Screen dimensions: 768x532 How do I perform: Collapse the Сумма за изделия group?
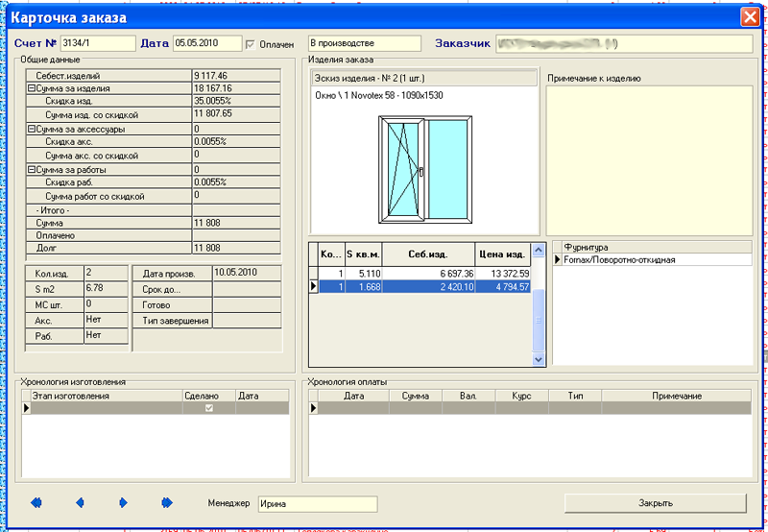(x=32, y=88)
